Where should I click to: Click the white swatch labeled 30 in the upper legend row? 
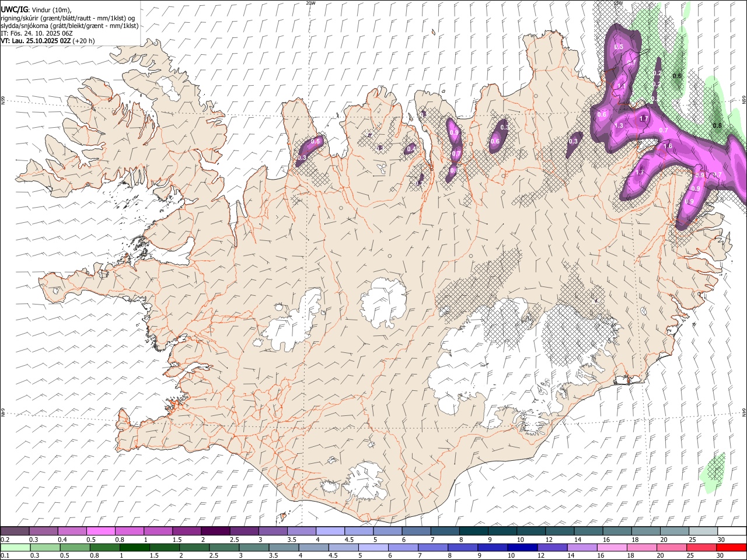(x=732, y=531)
